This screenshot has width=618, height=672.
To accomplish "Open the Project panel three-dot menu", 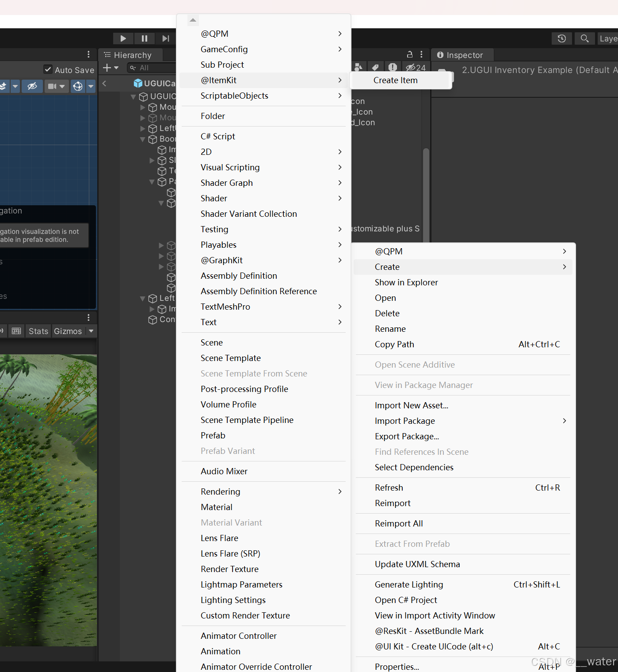I will (421, 54).
